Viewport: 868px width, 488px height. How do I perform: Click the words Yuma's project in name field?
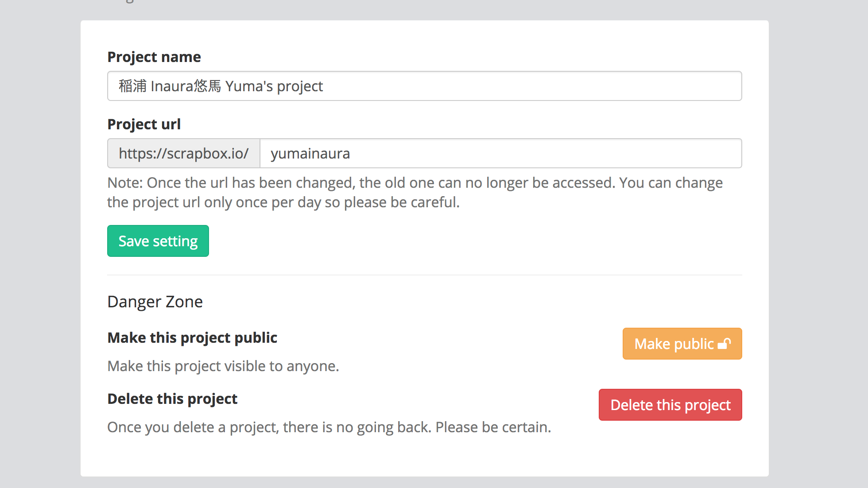point(274,86)
